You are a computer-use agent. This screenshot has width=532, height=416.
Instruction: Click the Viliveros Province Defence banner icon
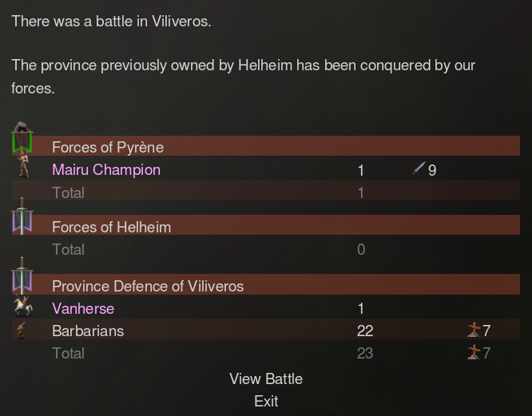point(22,276)
